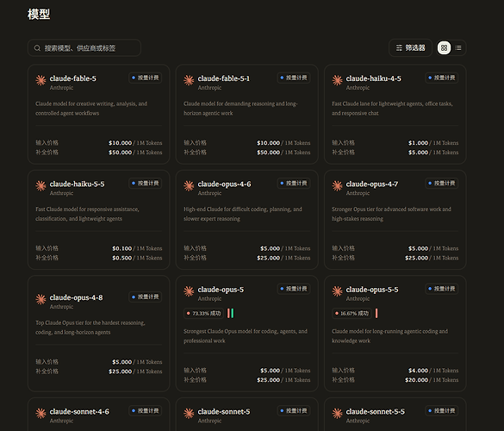
Task: Click the claude-fable-5 Anthropic logo icon
Action: (40, 80)
